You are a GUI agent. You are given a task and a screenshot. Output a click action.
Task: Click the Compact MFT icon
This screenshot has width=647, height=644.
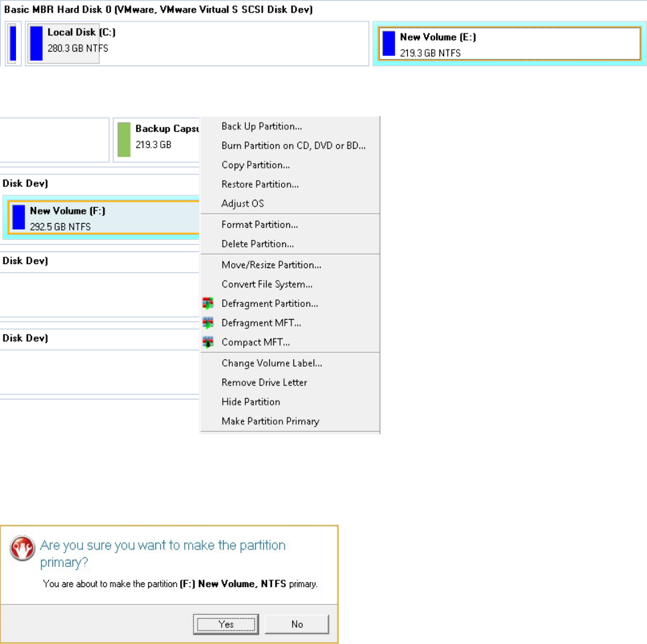click(208, 342)
